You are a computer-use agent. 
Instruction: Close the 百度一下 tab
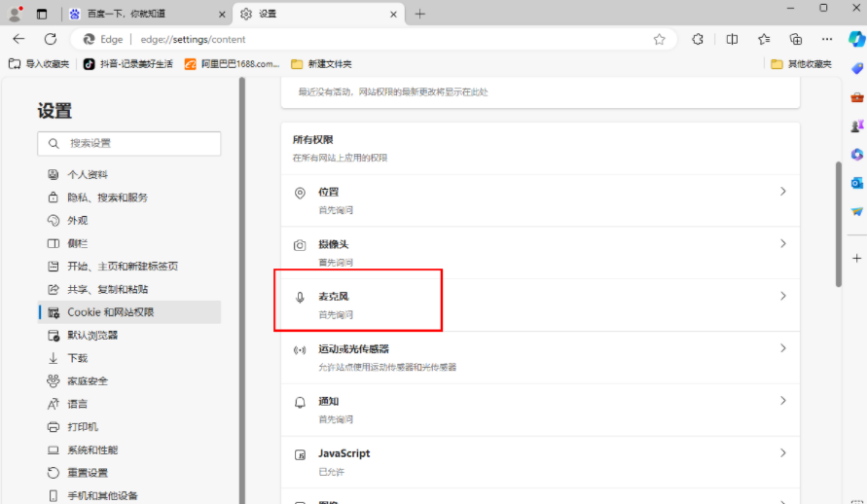(x=222, y=15)
